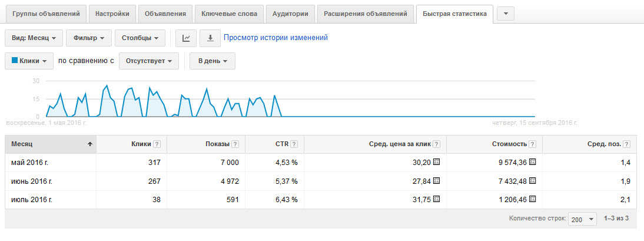Select the июнь 2016 г. row label

click(32, 181)
